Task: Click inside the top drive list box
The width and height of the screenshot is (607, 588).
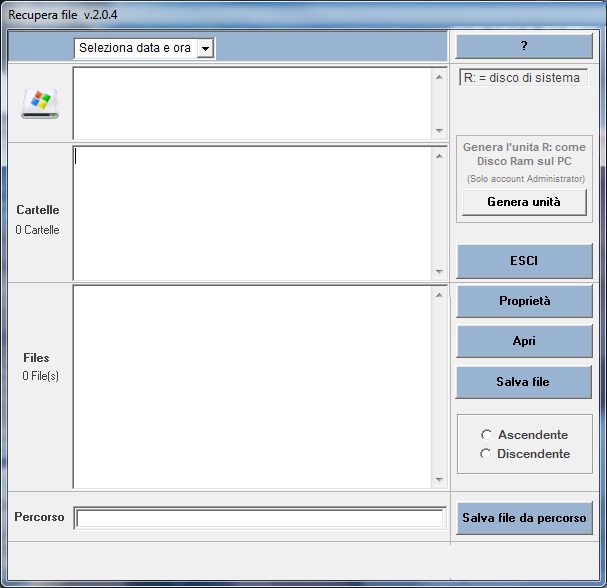Action: 252,103
